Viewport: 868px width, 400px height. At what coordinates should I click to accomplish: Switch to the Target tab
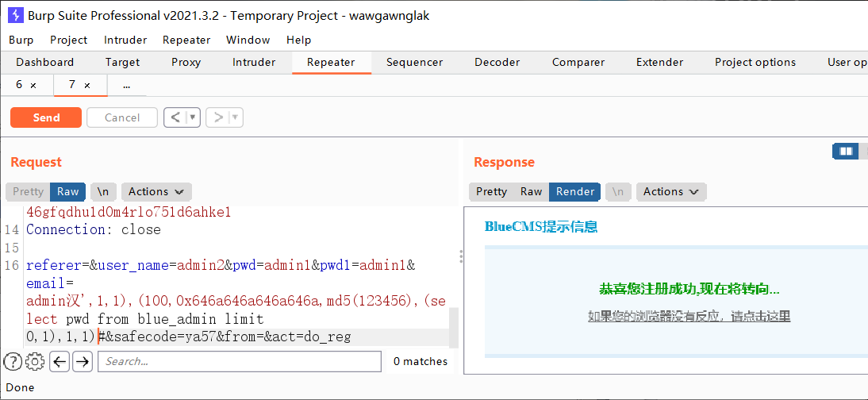click(123, 62)
